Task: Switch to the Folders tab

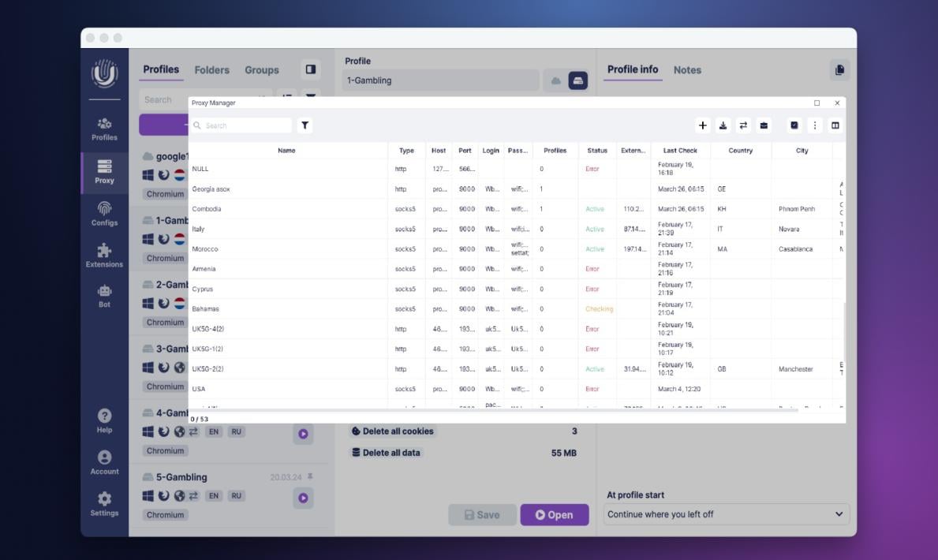Action: (211, 70)
